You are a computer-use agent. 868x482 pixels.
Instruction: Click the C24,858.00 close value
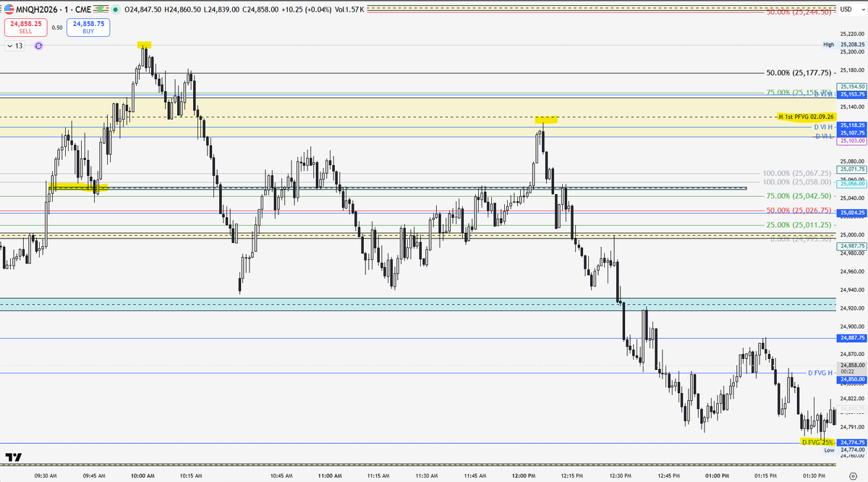click(x=260, y=9)
